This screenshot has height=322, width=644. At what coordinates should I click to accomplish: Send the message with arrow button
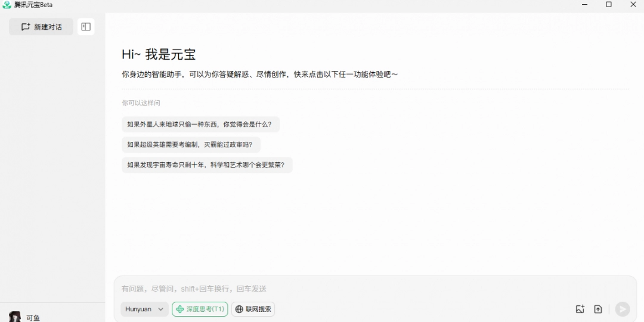click(x=622, y=309)
